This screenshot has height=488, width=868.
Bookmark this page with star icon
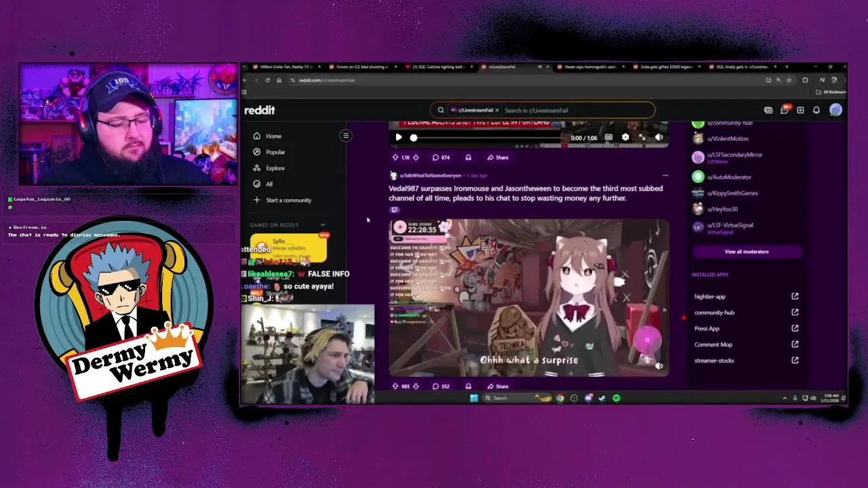[x=789, y=80]
